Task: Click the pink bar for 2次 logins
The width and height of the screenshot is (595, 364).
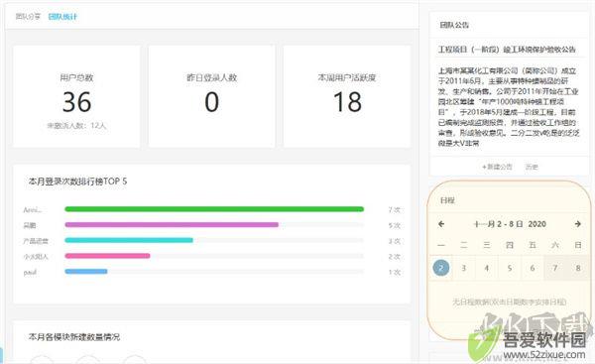Action: (107, 256)
